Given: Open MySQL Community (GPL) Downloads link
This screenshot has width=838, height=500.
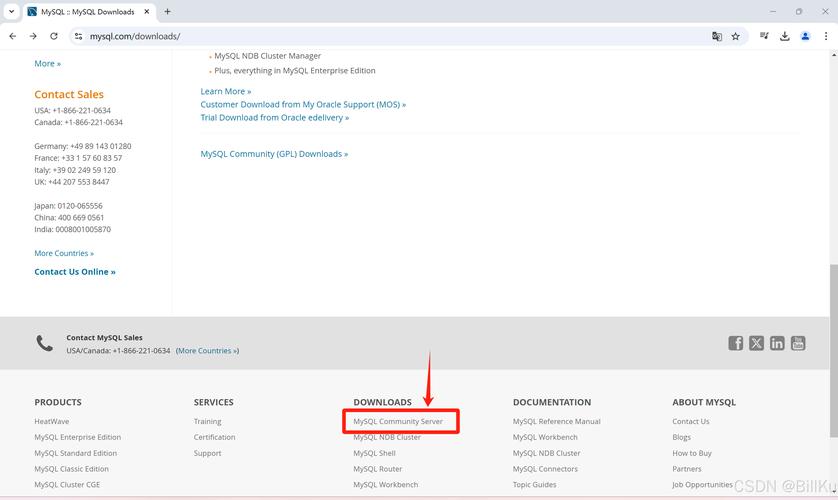Looking at the screenshot, I should coord(274,154).
